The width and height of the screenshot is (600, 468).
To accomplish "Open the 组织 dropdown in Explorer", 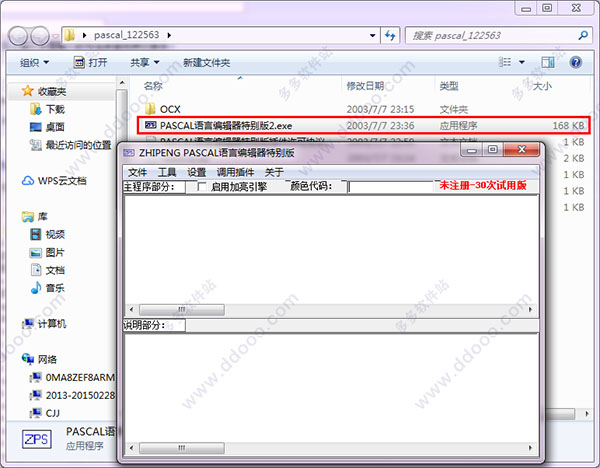I will (x=34, y=62).
